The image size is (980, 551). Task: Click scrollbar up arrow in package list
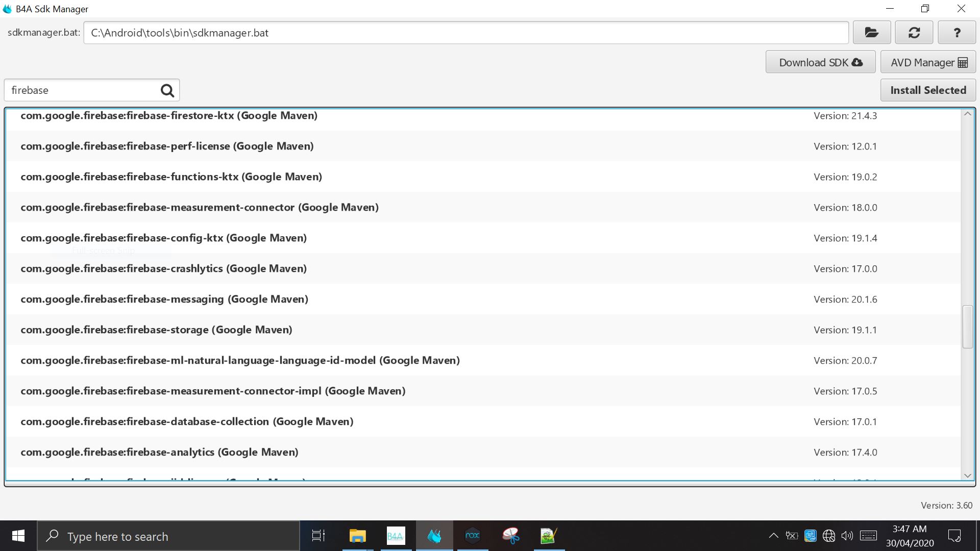tap(967, 114)
